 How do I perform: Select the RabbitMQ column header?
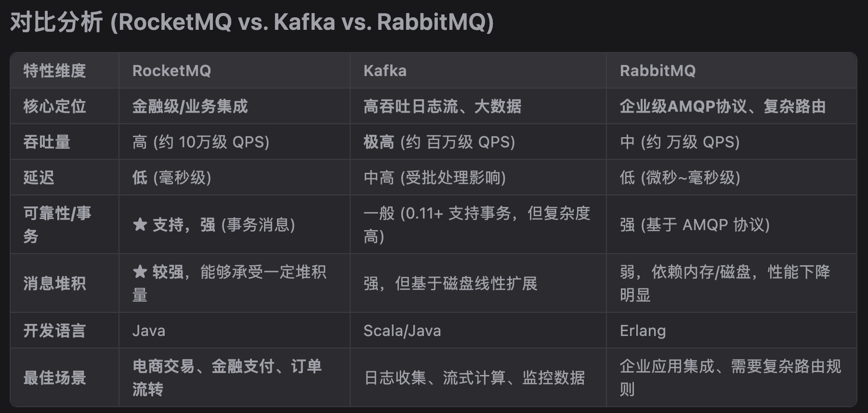point(658,71)
